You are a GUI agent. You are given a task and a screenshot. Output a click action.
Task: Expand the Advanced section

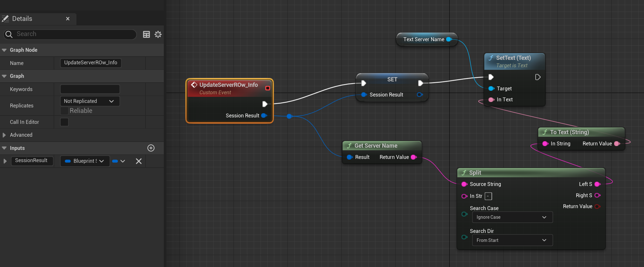pos(4,135)
